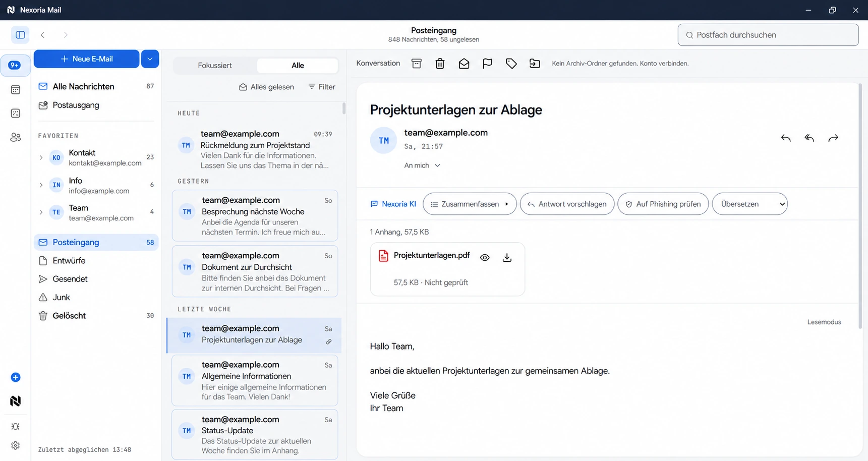
Task: Select the Posteingang folder
Action: click(x=96, y=242)
